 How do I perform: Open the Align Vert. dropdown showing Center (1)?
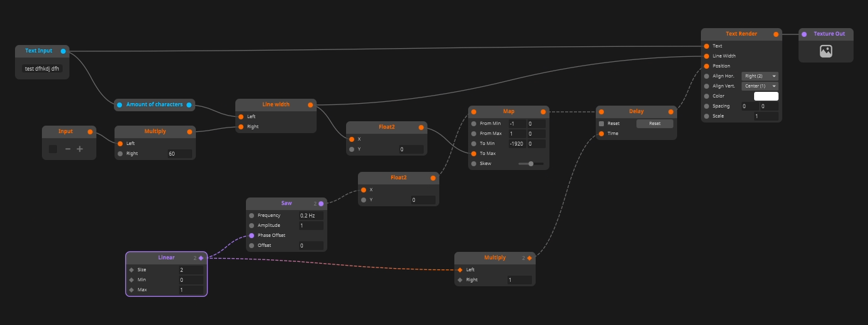(x=760, y=86)
